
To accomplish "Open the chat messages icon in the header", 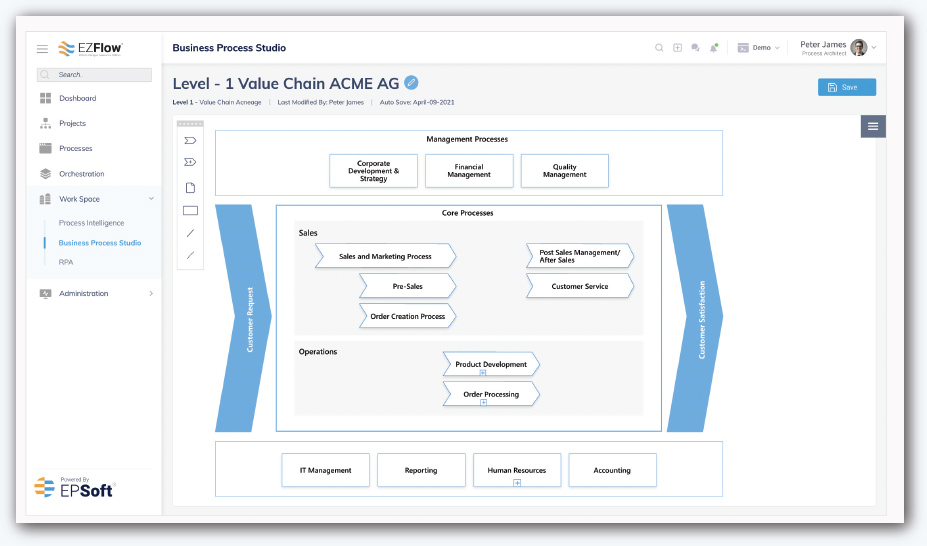I will click(695, 48).
